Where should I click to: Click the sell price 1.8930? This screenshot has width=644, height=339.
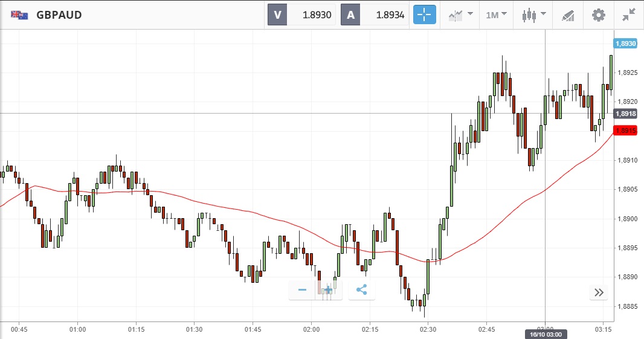click(317, 15)
